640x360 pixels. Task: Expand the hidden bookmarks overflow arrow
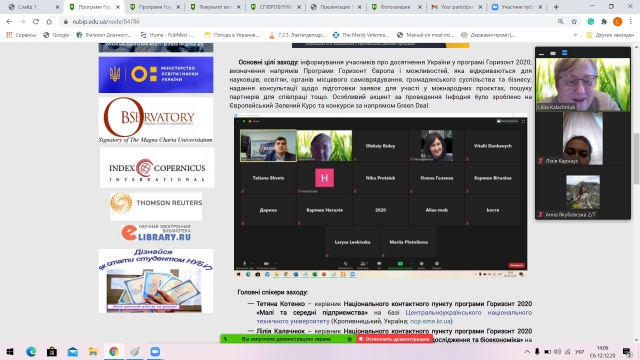576,35
